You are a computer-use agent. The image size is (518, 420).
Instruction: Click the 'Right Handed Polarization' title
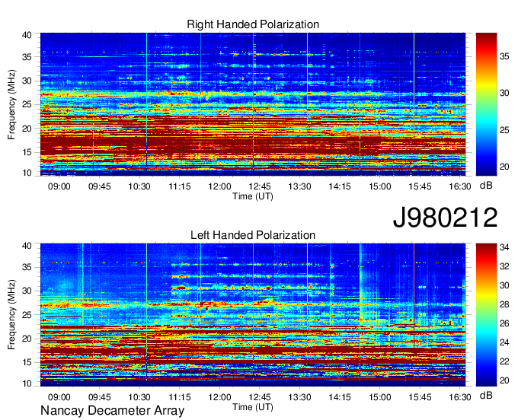coord(253,24)
